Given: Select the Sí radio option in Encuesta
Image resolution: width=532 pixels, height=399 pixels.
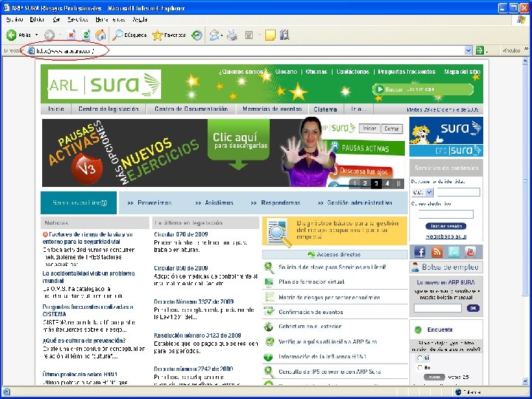Looking at the screenshot, I should pos(420,358).
